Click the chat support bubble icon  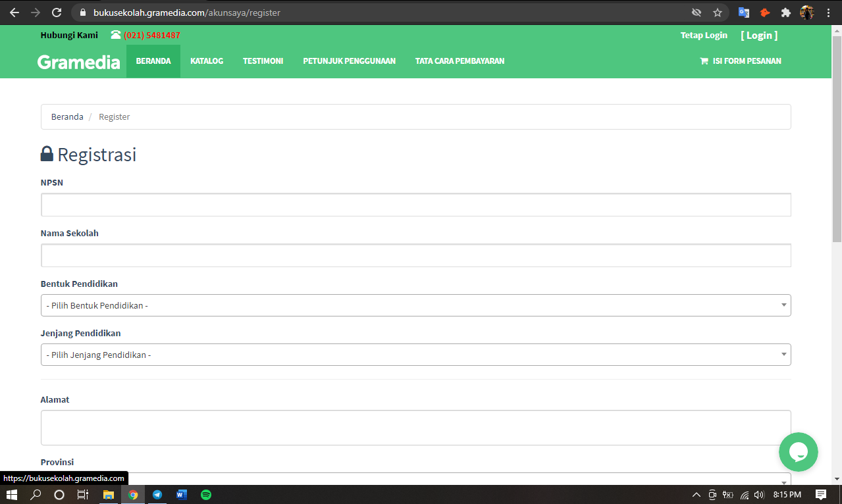tap(798, 452)
